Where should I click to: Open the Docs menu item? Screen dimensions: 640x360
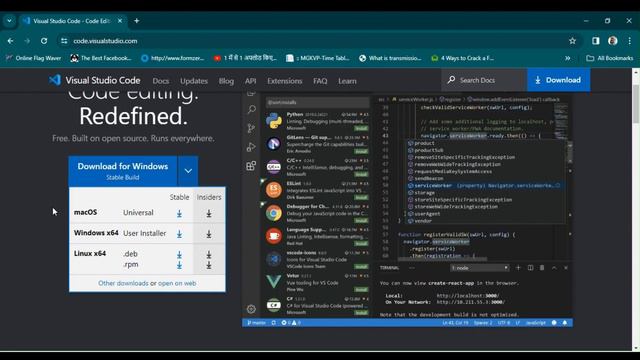click(x=161, y=81)
